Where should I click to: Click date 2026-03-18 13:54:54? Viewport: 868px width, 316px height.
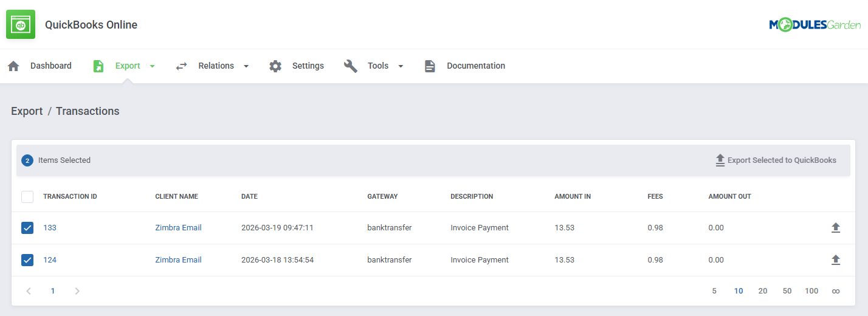coord(277,260)
